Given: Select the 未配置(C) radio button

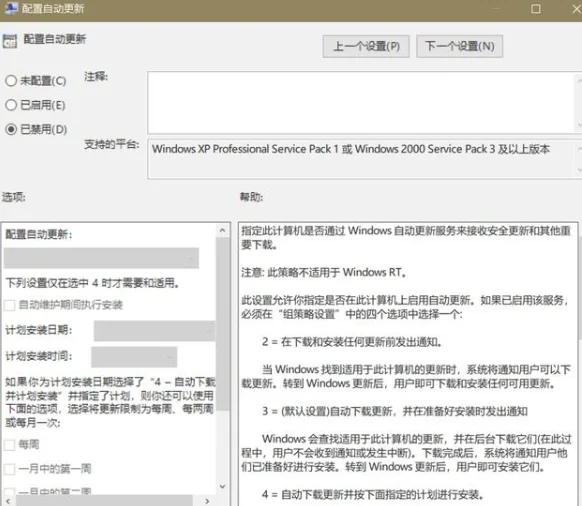Looking at the screenshot, I should [x=11, y=81].
